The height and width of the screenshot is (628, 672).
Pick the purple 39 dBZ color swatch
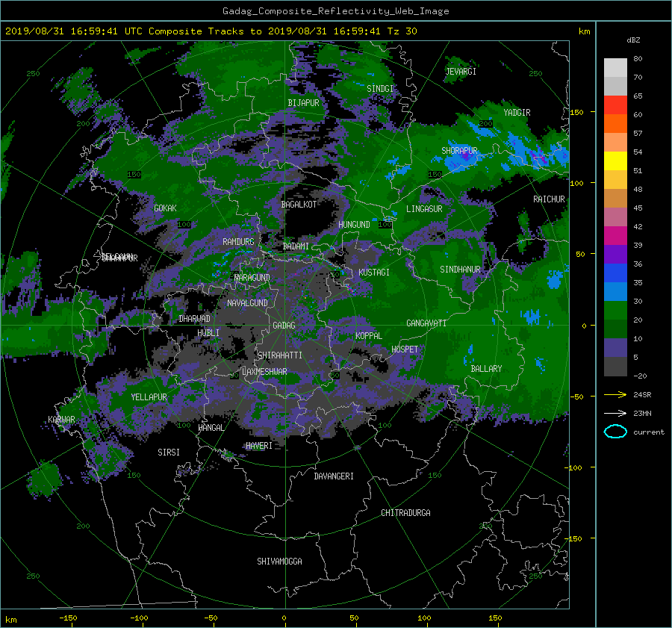(x=615, y=254)
